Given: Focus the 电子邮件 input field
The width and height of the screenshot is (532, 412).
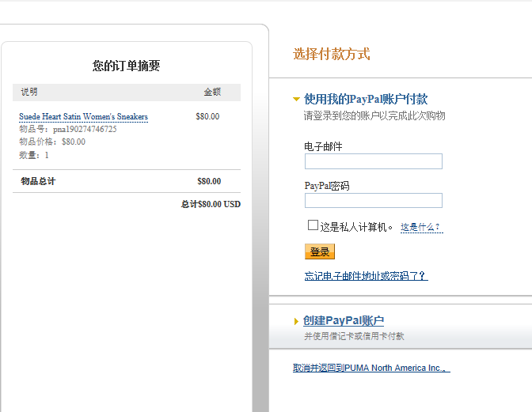Looking at the screenshot, I should coord(374,161).
